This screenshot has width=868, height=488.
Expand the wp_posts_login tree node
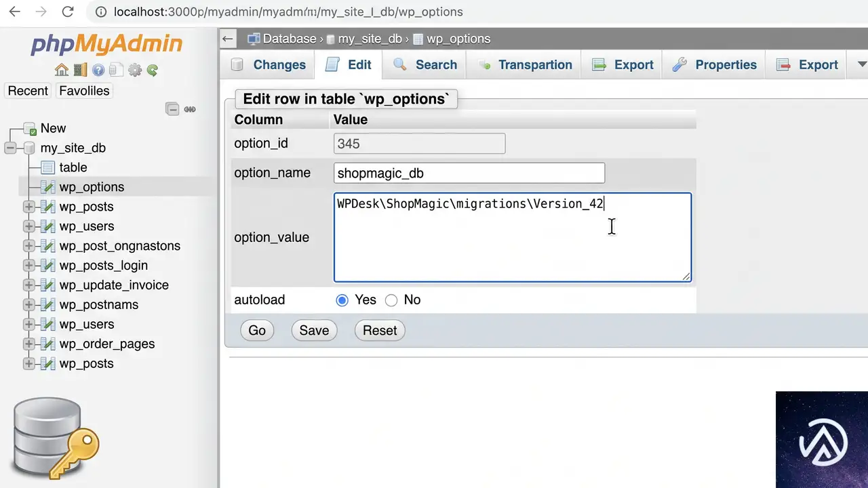click(x=28, y=266)
